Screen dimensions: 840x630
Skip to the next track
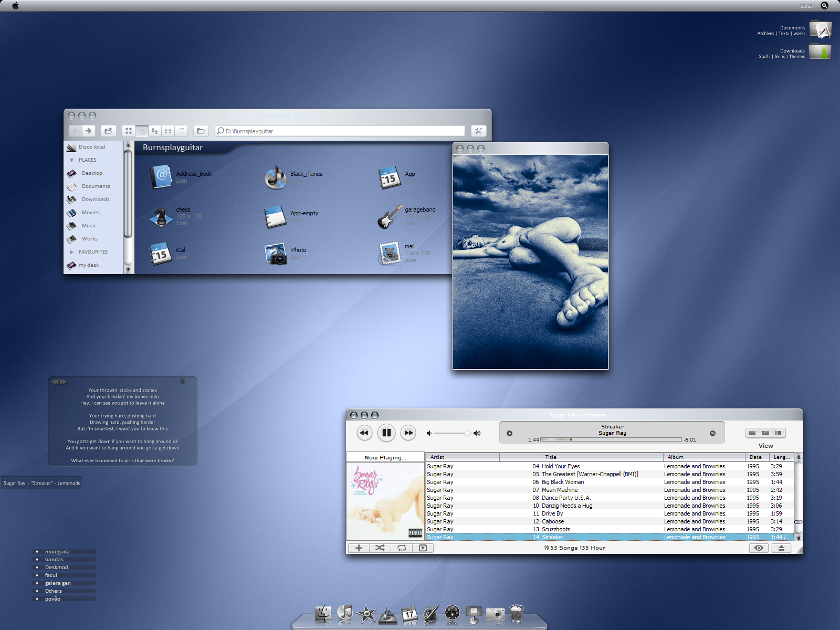click(x=408, y=433)
